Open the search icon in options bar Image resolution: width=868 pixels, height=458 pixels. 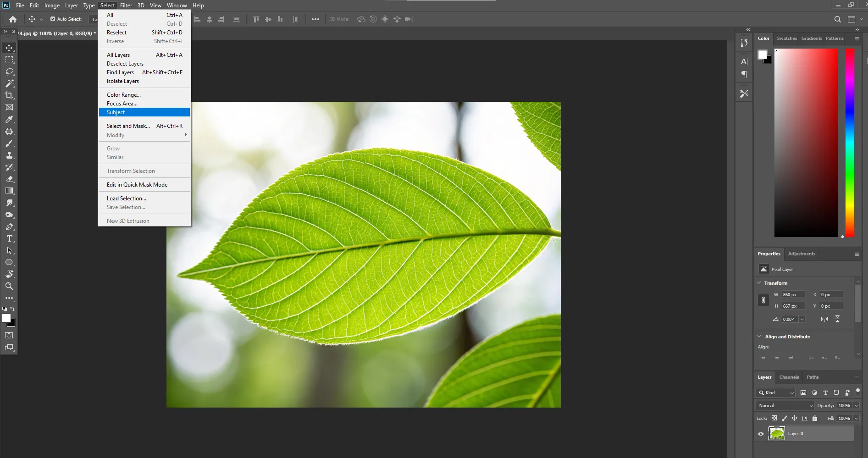(x=837, y=19)
